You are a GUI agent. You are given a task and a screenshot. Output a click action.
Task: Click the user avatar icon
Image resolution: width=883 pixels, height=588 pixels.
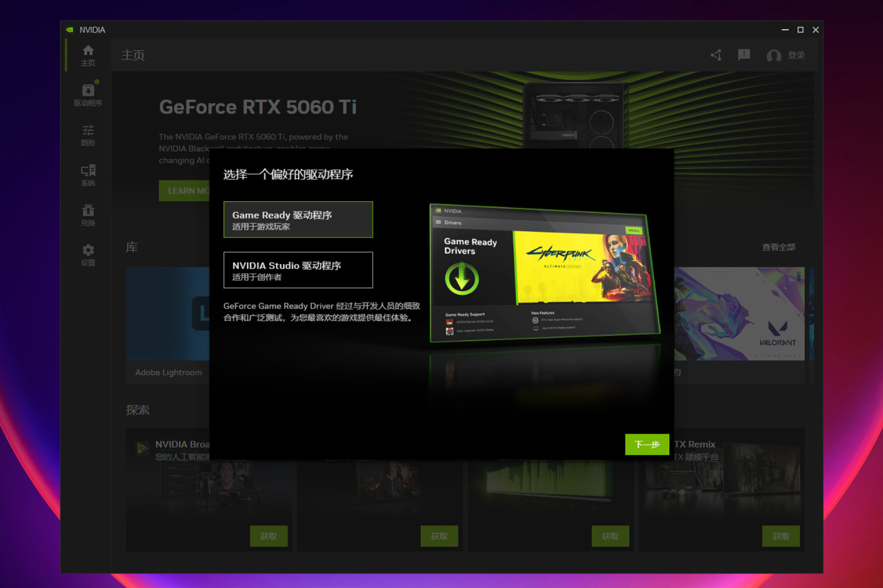click(x=774, y=56)
